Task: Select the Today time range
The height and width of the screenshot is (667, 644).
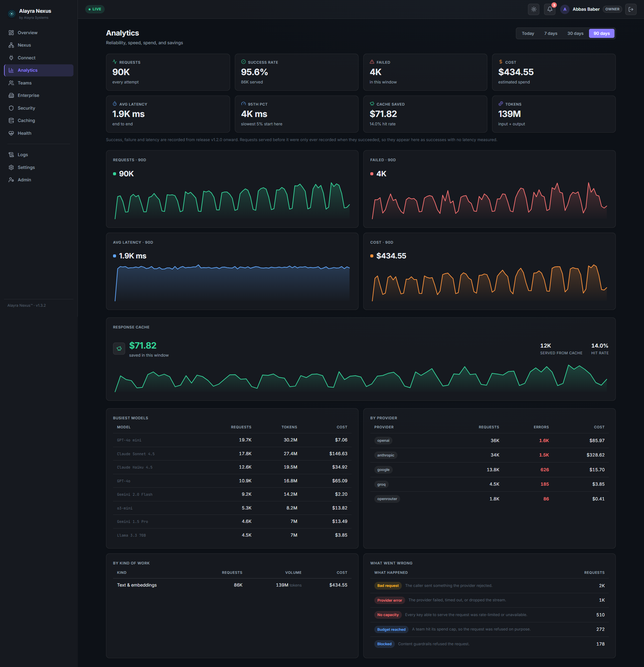Action: 528,34
